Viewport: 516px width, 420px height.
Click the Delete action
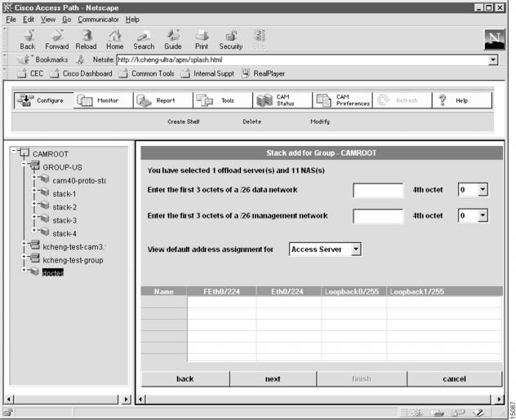coord(251,122)
